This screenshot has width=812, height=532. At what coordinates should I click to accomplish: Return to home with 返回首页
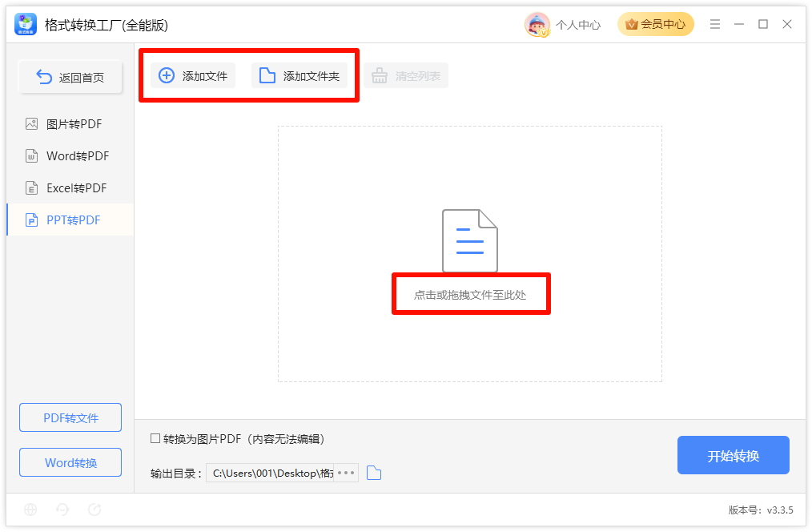pyautogui.click(x=70, y=77)
